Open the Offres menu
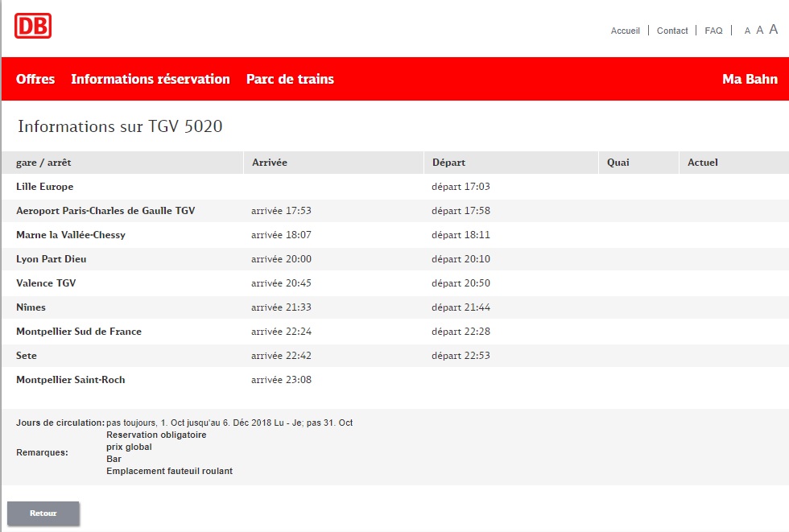The width and height of the screenshot is (789, 532). click(x=35, y=79)
